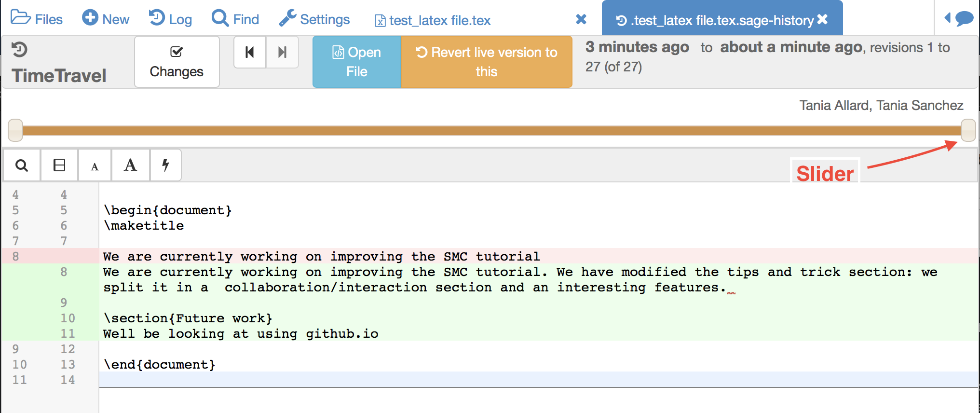Open the chat bubble icon

coord(965,19)
